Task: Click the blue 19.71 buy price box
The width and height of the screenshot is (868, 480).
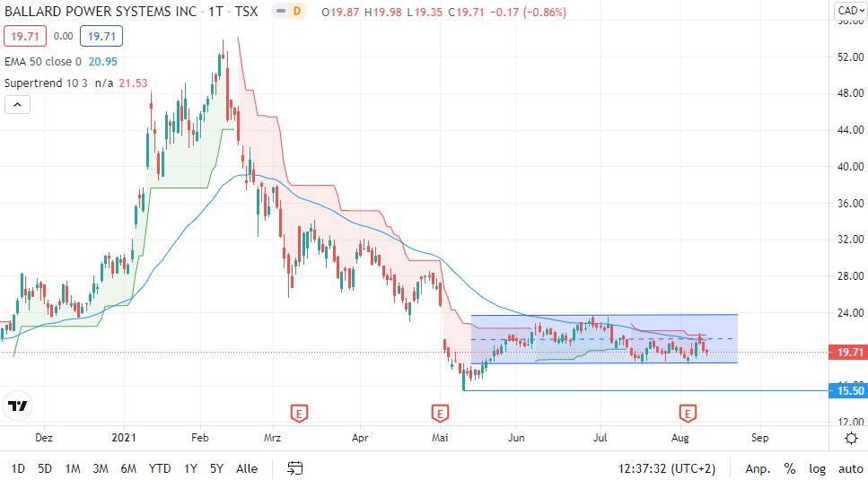Action: (x=101, y=36)
